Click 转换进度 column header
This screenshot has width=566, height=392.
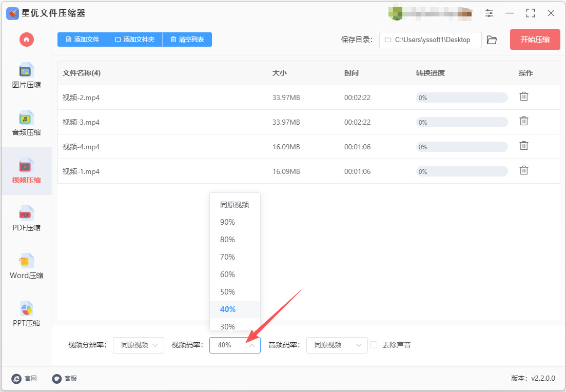431,73
